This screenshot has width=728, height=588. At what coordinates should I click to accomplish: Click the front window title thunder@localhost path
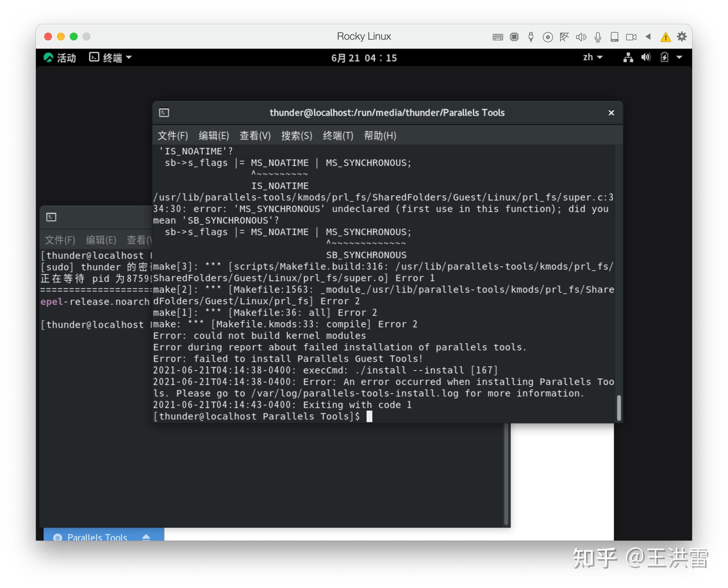click(x=387, y=113)
